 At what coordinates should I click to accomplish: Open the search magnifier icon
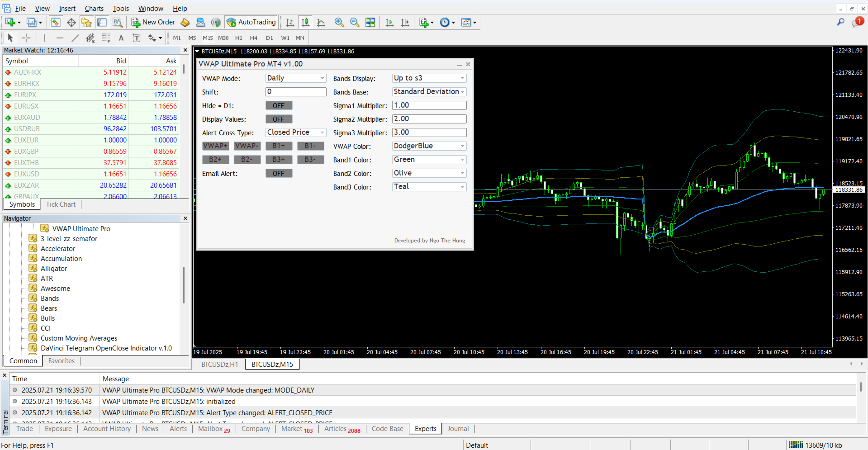click(x=840, y=22)
